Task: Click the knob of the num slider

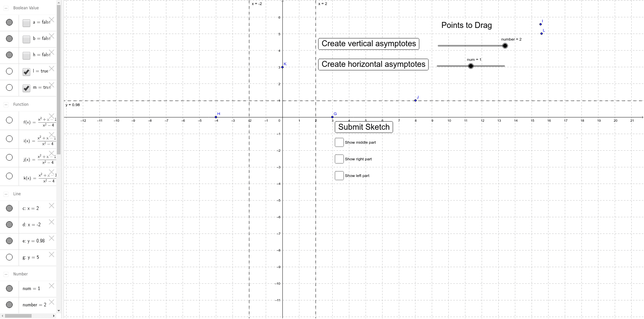Action: coord(471,66)
